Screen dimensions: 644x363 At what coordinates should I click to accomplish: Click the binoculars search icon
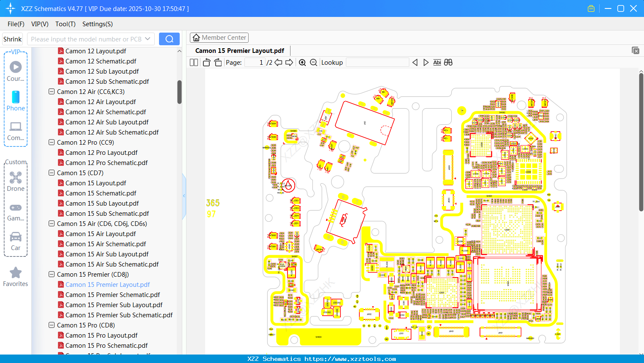(448, 63)
